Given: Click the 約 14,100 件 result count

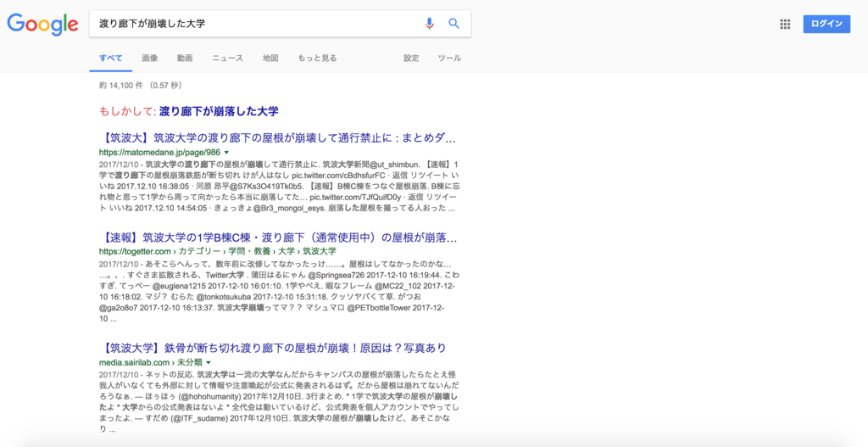Looking at the screenshot, I should pos(141,86).
